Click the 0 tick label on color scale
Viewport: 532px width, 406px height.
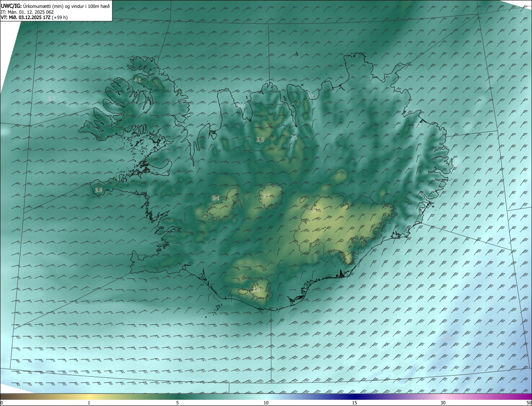pyautogui.click(x=2, y=403)
